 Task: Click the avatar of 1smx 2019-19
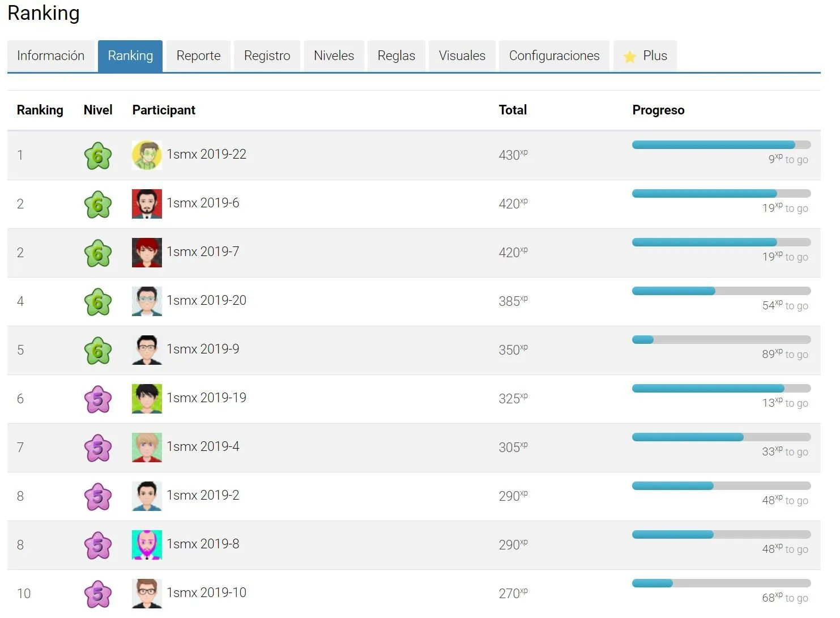[147, 399]
